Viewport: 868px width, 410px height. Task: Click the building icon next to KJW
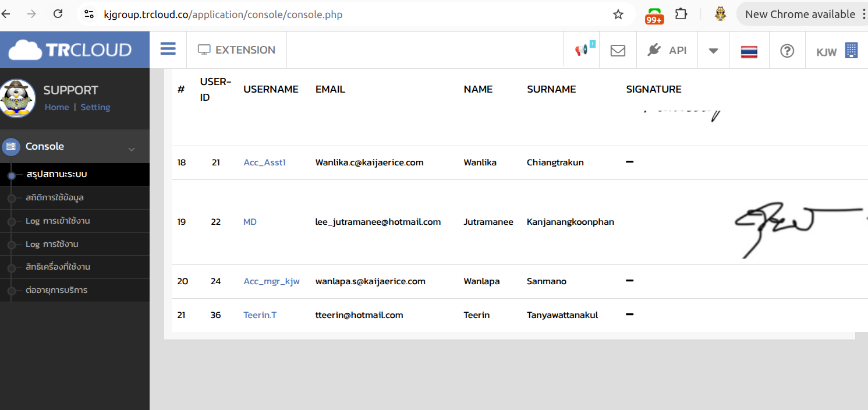(851, 51)
